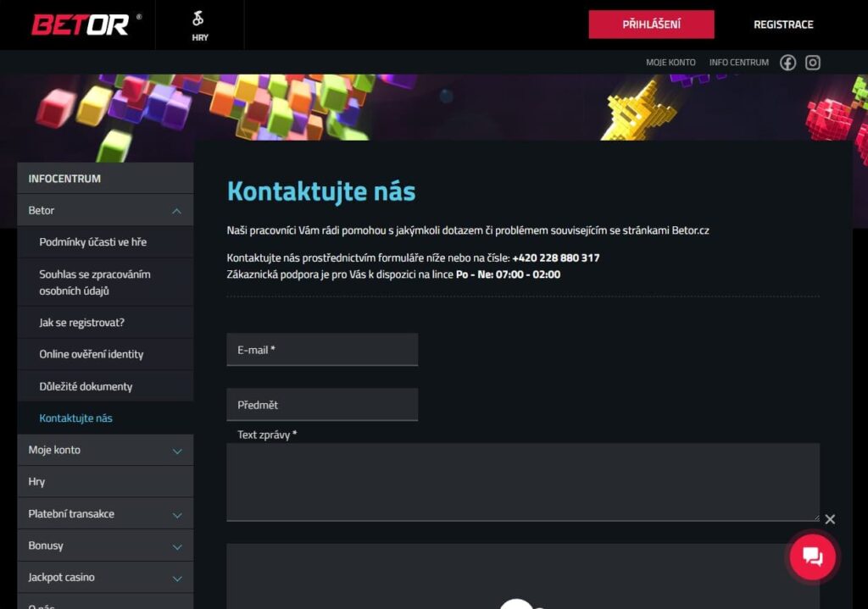This screenshot has width=868, height=609.
Task: Open INFO CENTRUM menu item
Action: click(x=738, y=62)
